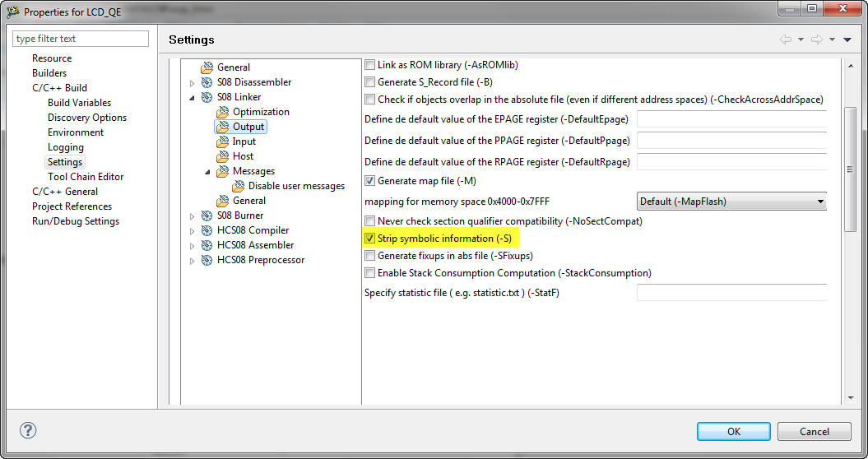
Task: Click the forward navigation arrow icon
Action: coord(815,39)
